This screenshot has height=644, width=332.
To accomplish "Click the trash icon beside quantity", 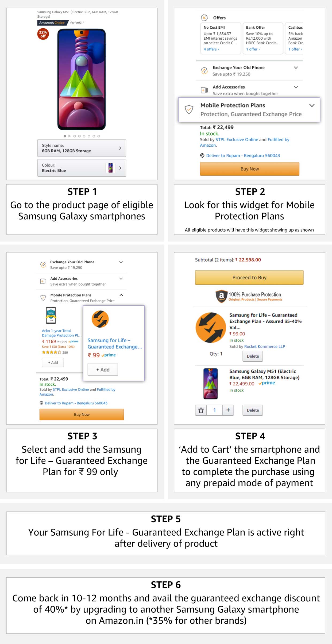I will point(201,410).
